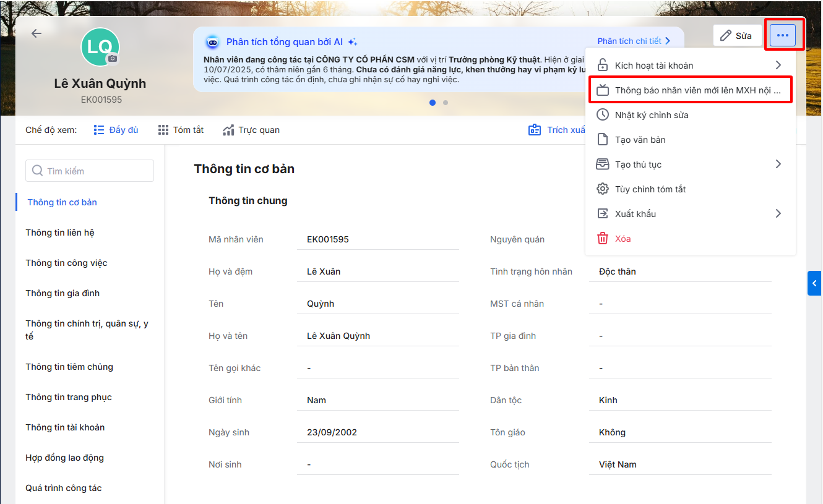The image size is (823, 504).
Task: Expand Kích hoạt tài khoản submenu
Action: click(x=778, y=66)
